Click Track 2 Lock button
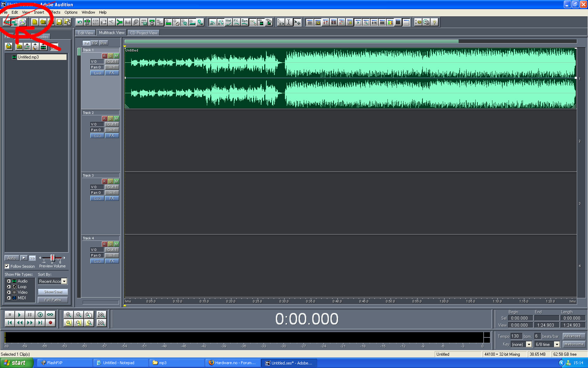The height and width of the screenshot is (368, 588). tap(97, 136)
